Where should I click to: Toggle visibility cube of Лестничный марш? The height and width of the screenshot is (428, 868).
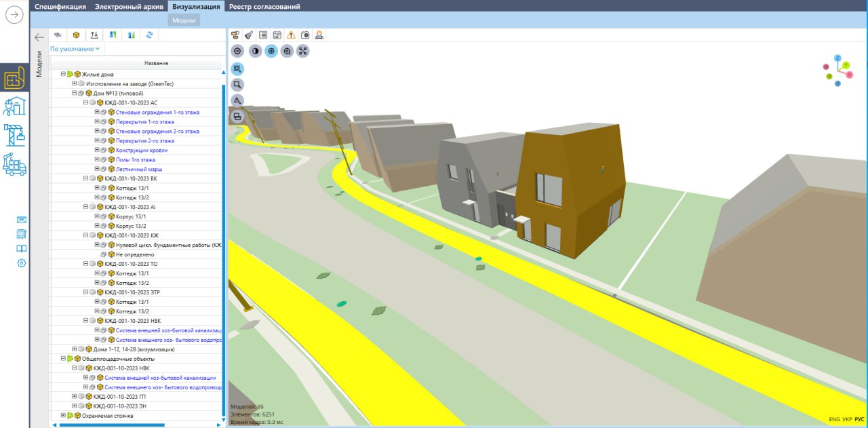(111, 169)
